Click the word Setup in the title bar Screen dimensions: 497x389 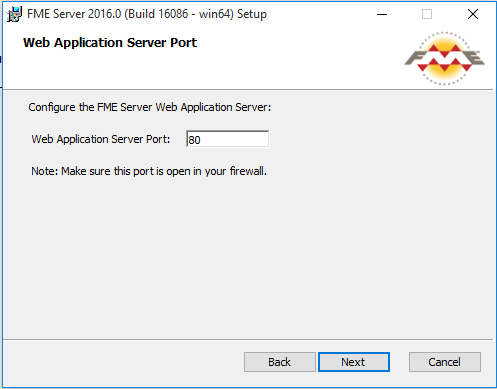pos(252,14)
